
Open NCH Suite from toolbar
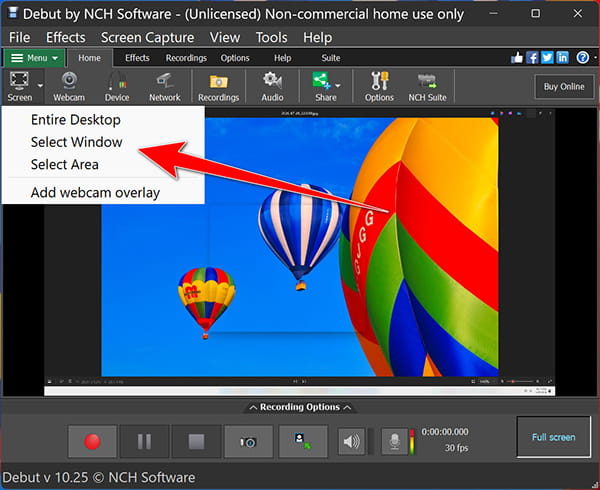[427, 86]
